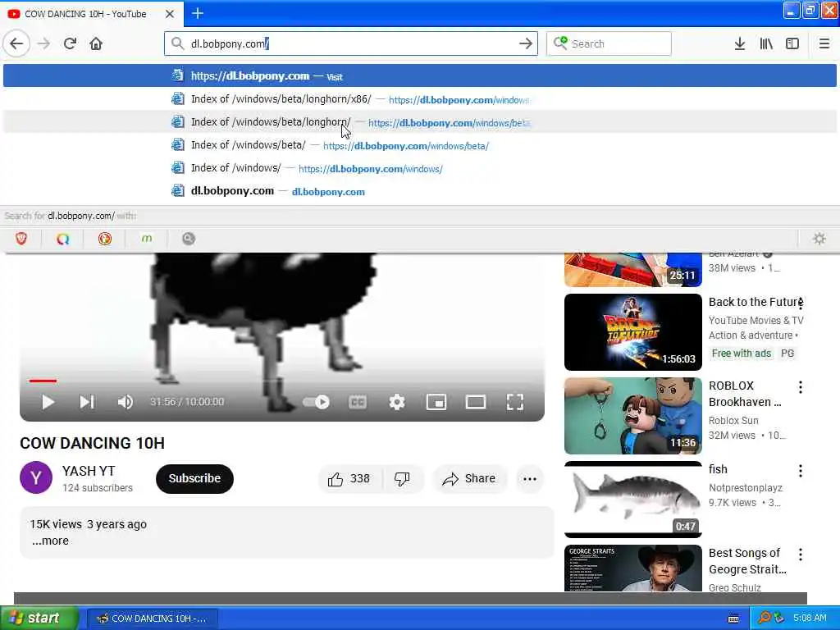Open the Back to the Future thumbnail
This screenshot has height=630, width=840.
pos(632,332)
